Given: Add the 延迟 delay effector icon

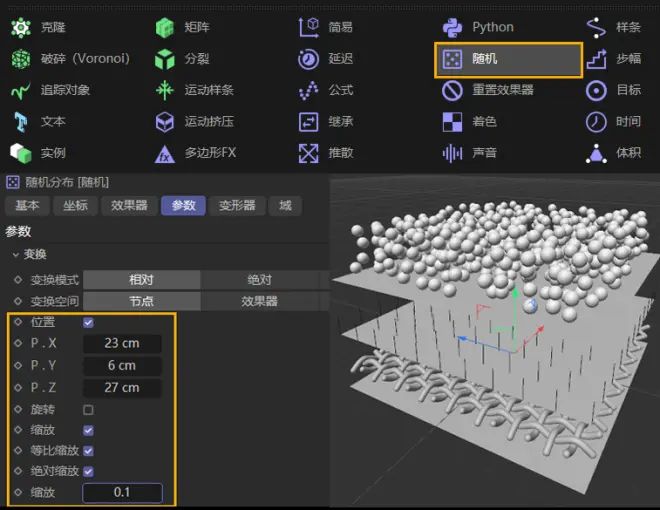Looking at the screenshot, I should (x=309, y=59).
